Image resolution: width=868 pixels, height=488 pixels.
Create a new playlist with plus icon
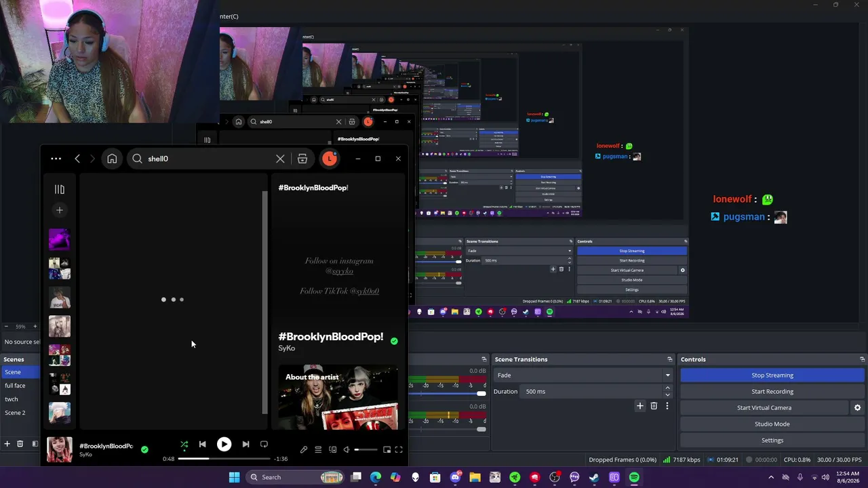tap(60, 210)
